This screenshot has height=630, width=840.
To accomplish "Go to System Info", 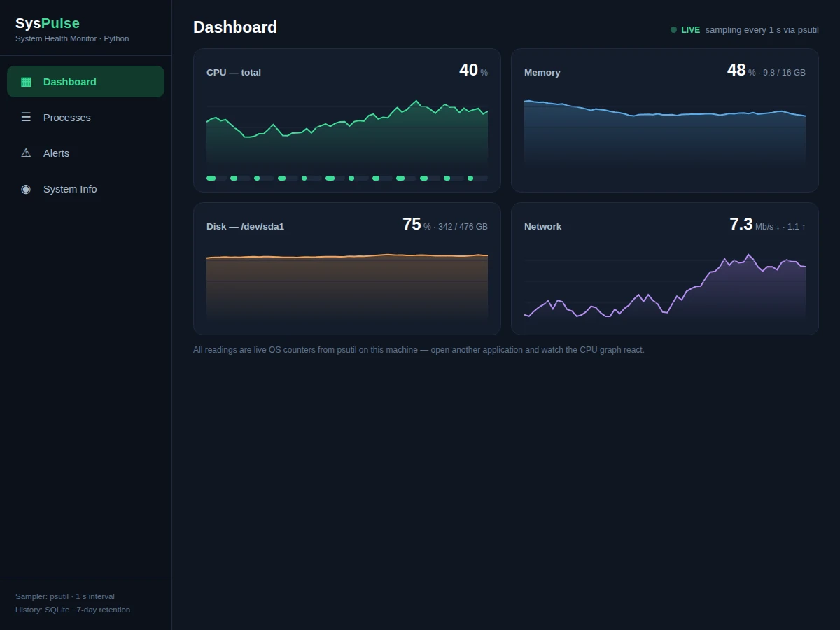I will pyautogui.click(x=85, y=189).
